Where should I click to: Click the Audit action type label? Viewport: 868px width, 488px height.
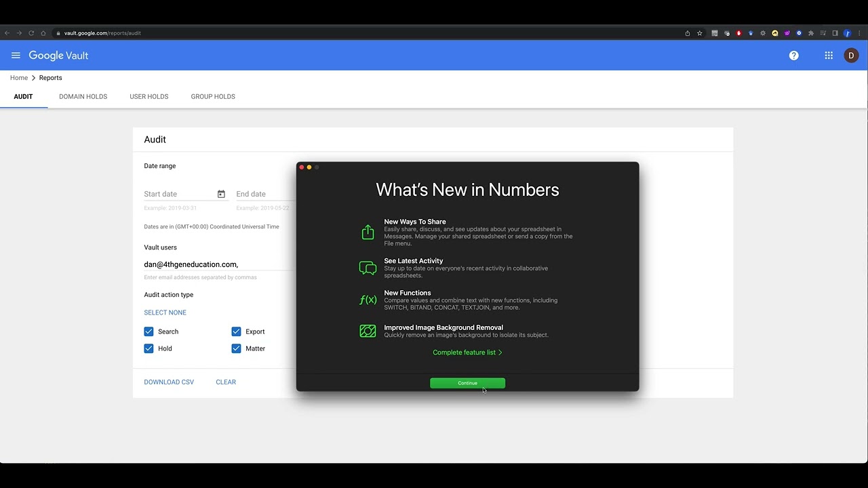169,295
